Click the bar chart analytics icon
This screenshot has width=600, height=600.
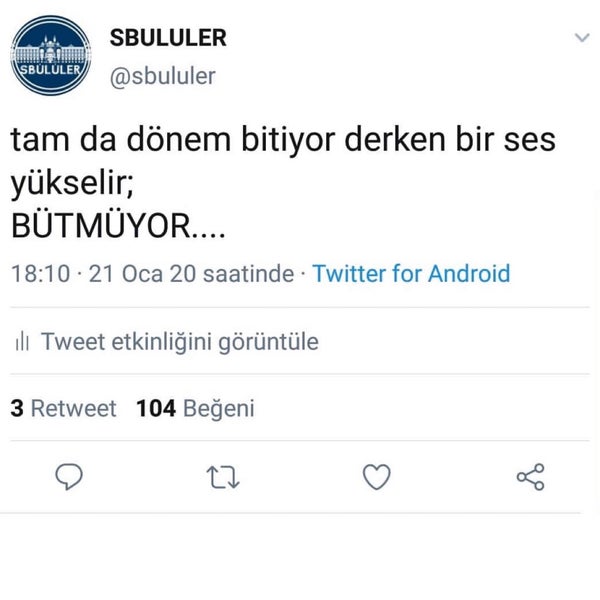point(22,341)
